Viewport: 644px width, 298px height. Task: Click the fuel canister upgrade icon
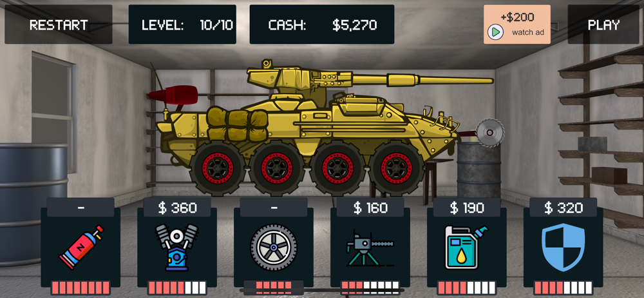click(x=467, y=248)
